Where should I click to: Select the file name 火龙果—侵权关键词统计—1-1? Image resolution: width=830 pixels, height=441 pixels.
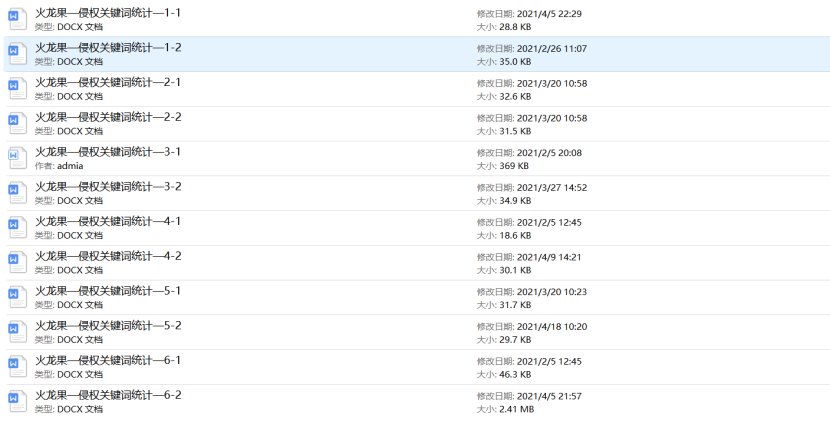tap(108, 13)
